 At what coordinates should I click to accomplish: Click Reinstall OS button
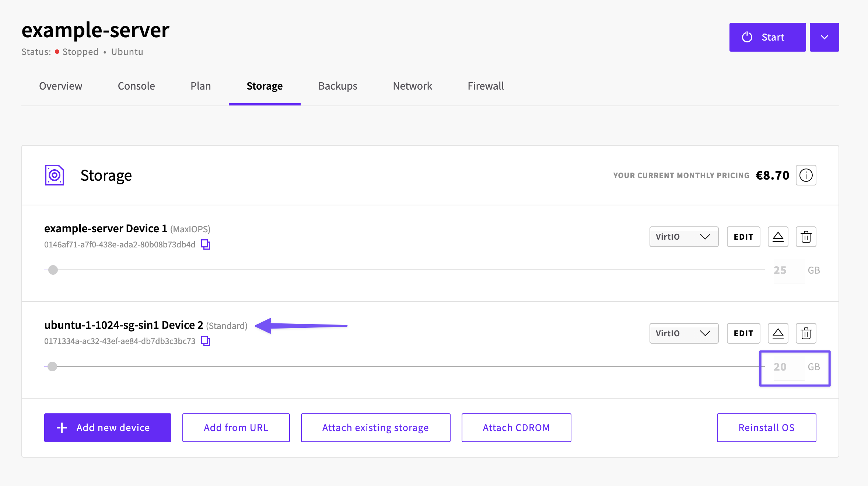[766, 428]
